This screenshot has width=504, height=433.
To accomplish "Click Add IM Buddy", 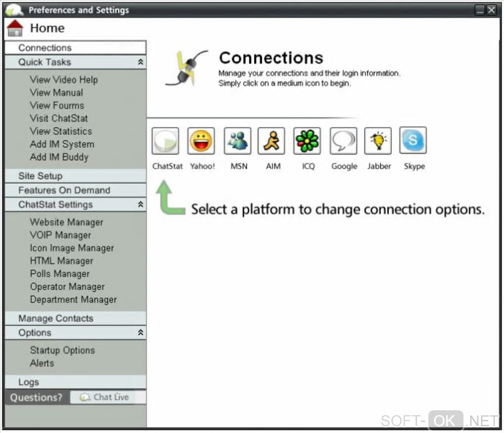I will [x=59, y=157].
